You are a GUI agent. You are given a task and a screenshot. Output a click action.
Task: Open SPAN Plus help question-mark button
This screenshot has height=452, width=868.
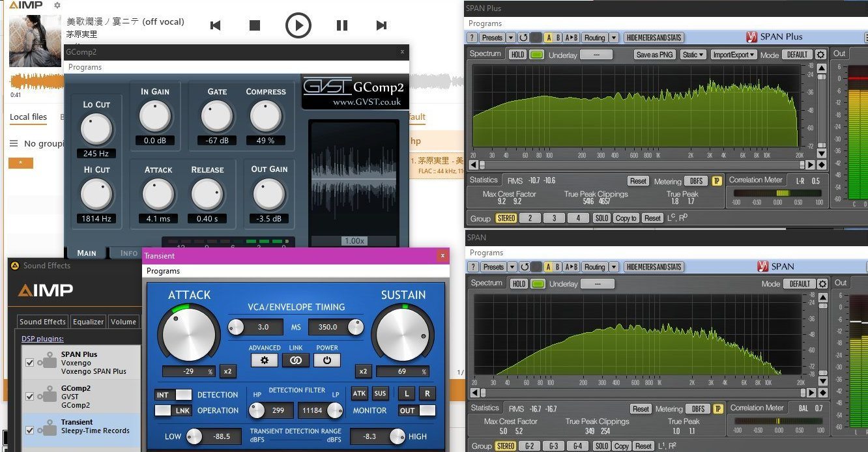coord(473,38)
